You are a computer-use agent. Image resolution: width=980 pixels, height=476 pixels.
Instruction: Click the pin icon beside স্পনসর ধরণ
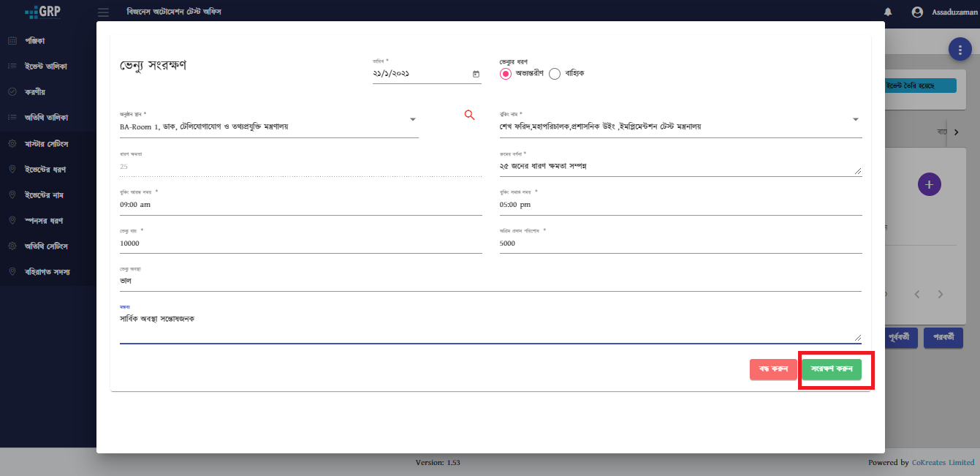click(x=12, y=221)
